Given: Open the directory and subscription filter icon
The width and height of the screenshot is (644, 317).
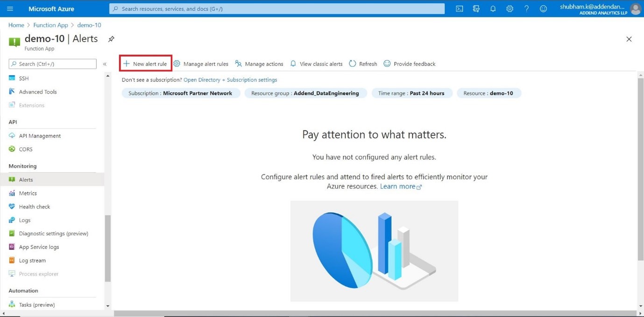Looking at the screenshot, I should pyautogui.click(x=476, y=8).
